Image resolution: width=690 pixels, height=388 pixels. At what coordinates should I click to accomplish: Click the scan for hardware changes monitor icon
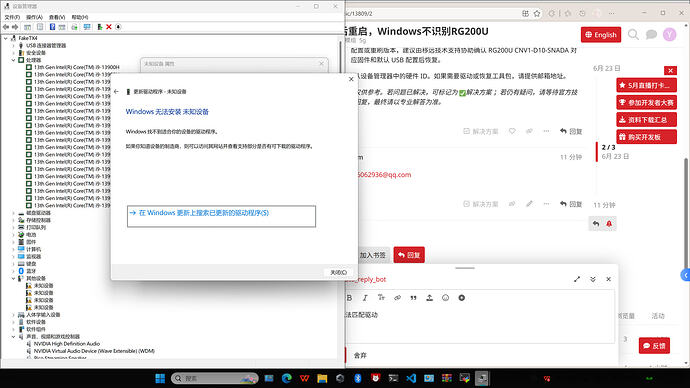(x=87, y=27)
